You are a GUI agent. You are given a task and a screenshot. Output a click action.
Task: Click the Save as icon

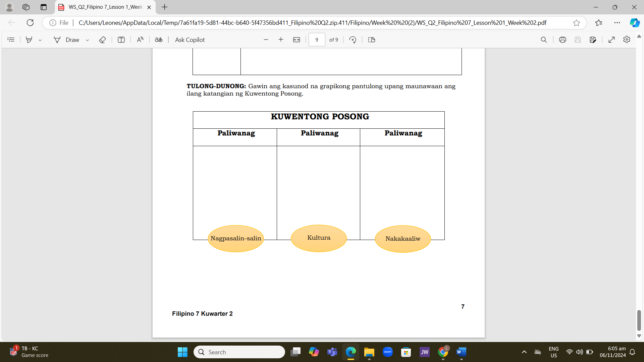point(593,40)
